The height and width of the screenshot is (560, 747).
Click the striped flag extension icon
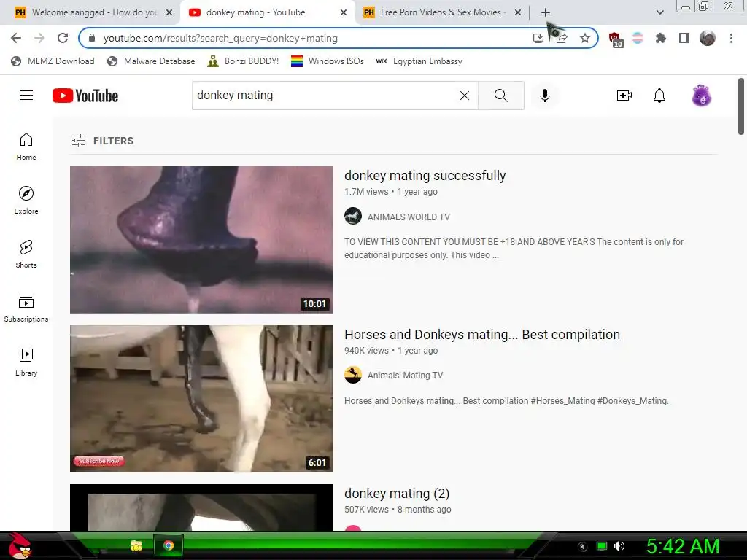tap(638, 38)
